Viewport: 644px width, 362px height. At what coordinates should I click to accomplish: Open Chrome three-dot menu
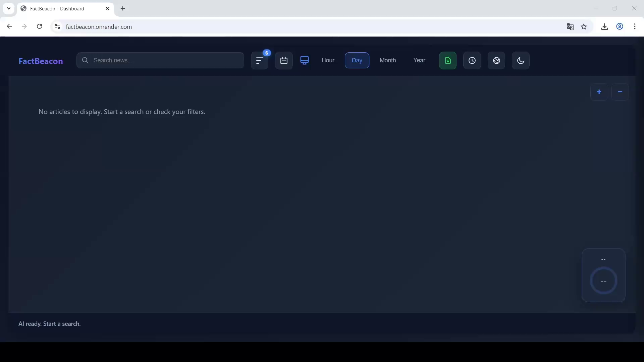(635, 26)
